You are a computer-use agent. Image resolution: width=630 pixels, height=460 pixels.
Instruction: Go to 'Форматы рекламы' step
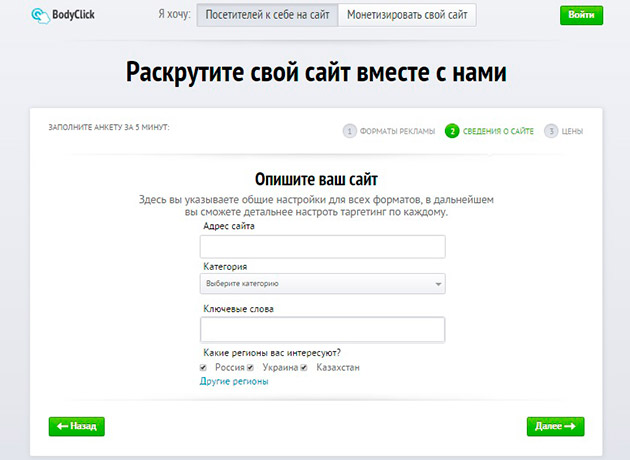pos(397,131)
